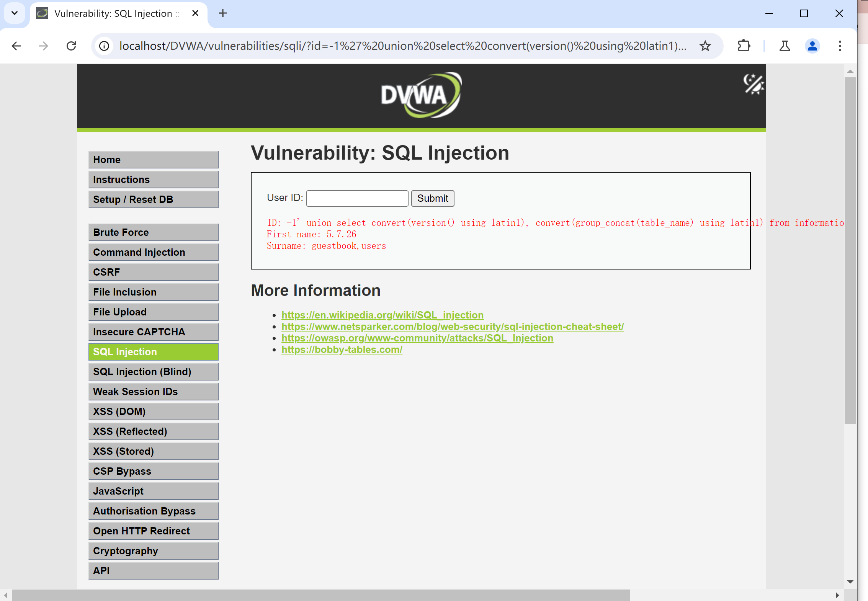Toggle DVWA dark mode theme icon
The width and height of the screenshot is (868, 601).
pyautogui.click(x=753, y=84)
